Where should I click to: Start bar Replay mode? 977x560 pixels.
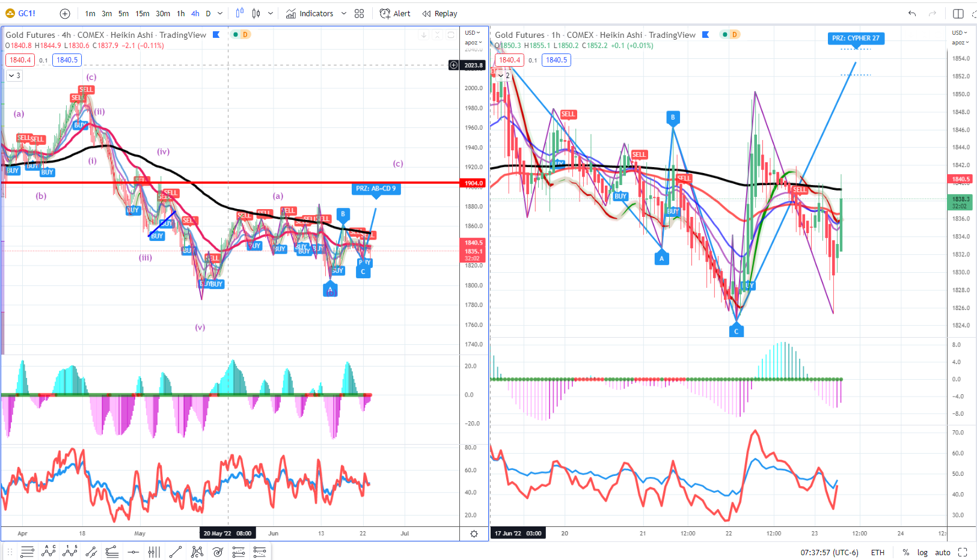click(439, 13)
